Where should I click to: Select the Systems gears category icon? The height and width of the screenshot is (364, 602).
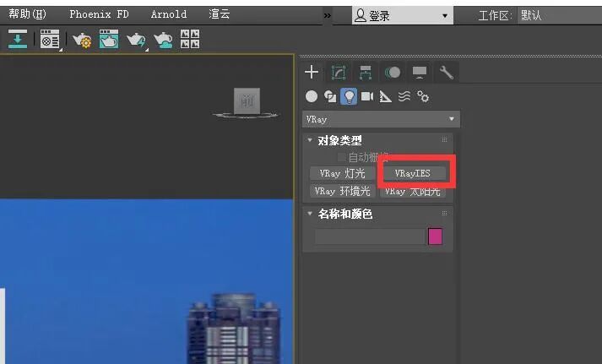pos(423,96)
